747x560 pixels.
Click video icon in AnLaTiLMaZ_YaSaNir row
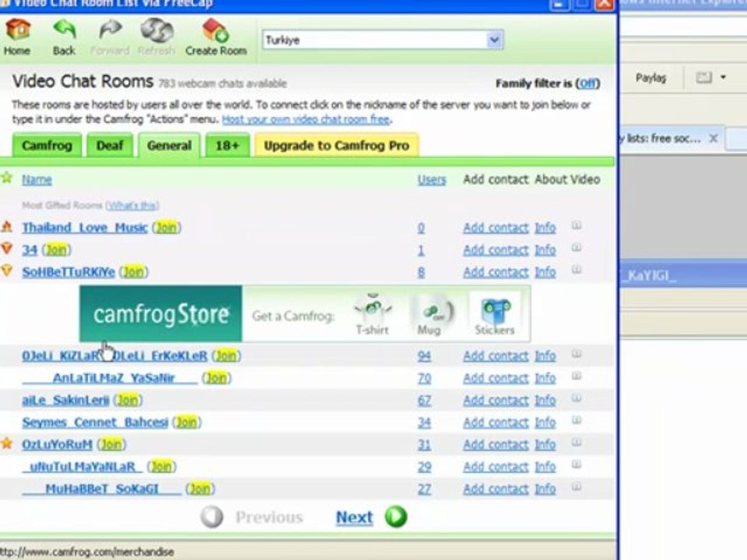coord(577,376)
